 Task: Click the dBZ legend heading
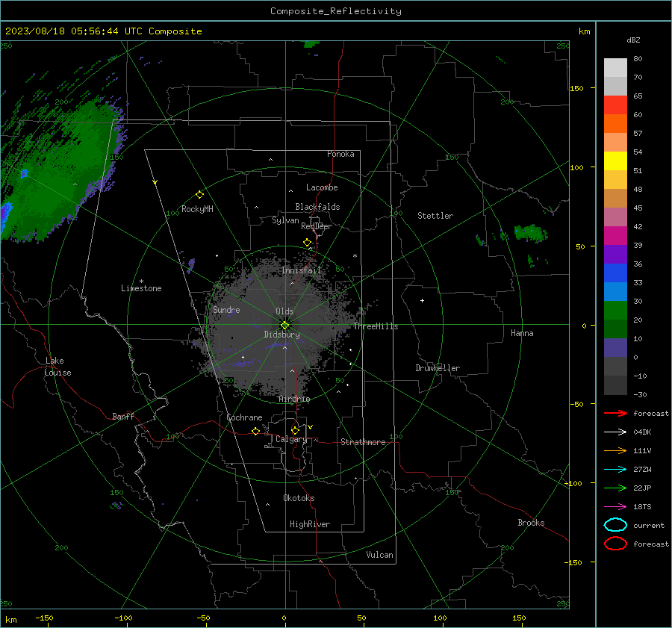click(x=633, y=40)
